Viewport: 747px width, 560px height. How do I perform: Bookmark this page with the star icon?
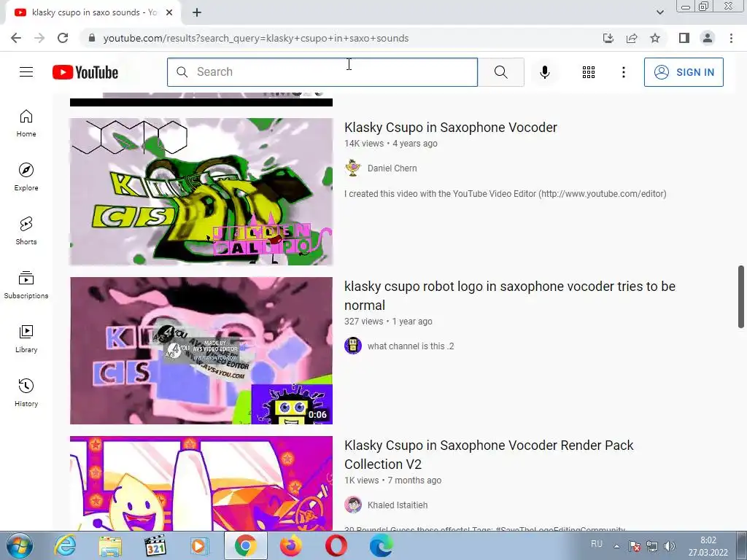click(x=655, y=38)
